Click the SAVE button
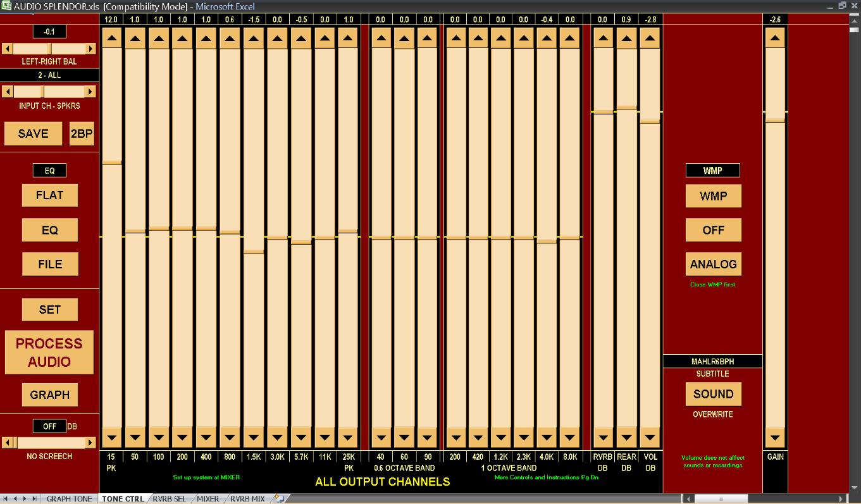 33,133
